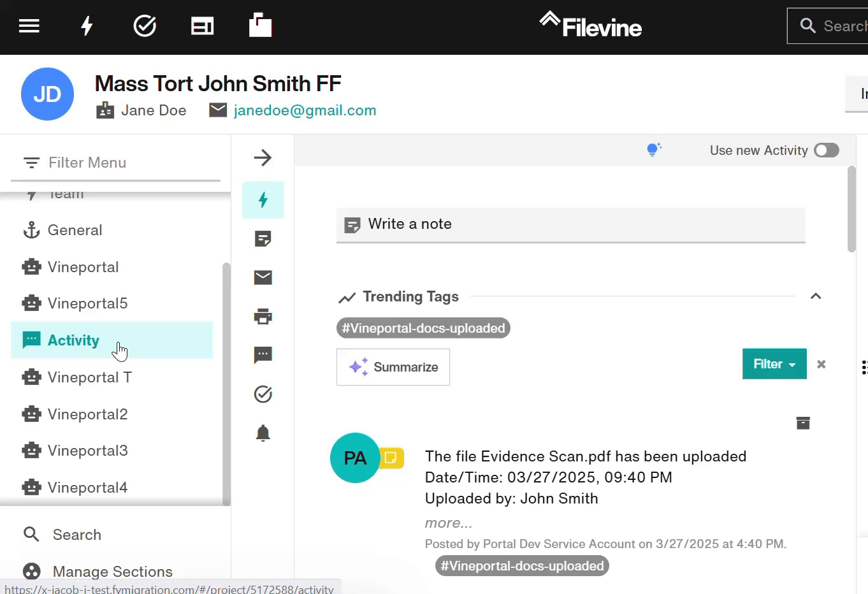
Task: Click the activity feed vertical scrollbar
Action: [851, 209]
